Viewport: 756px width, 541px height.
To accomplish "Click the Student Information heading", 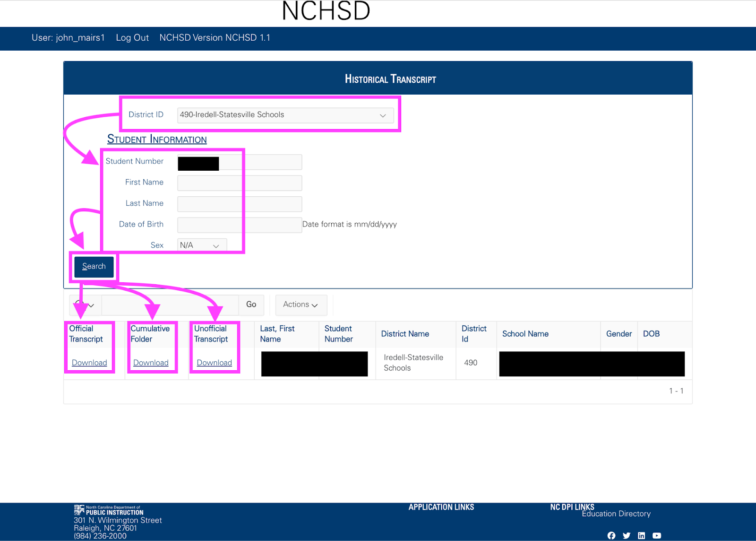I will click(157, 139).
